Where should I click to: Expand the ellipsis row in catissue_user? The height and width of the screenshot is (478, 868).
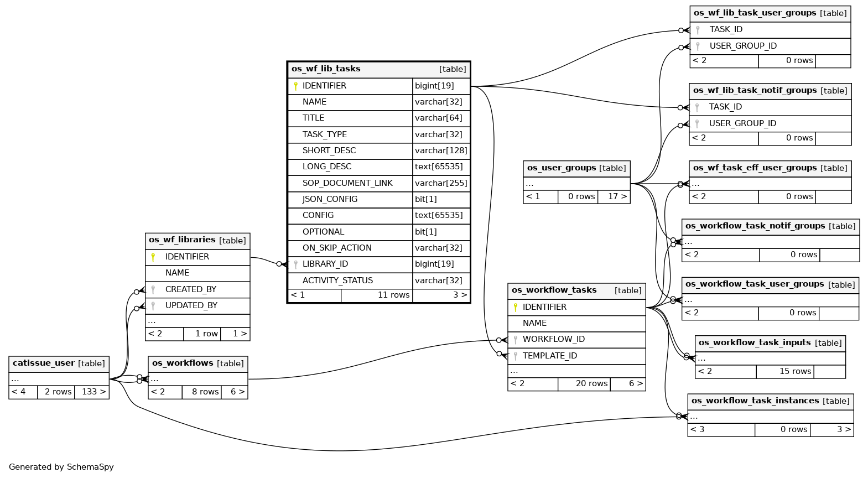pos(59,379)
